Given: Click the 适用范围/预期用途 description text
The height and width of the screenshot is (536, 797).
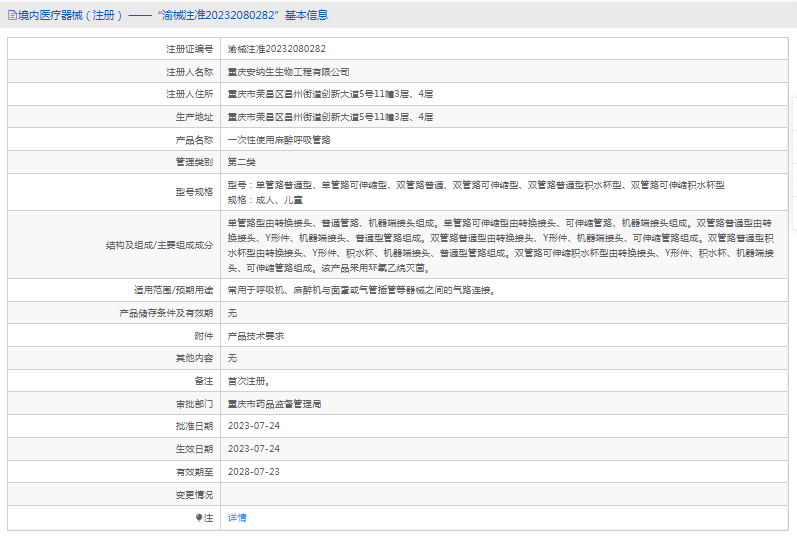Looking at the screenshot, I should (361, 290).
